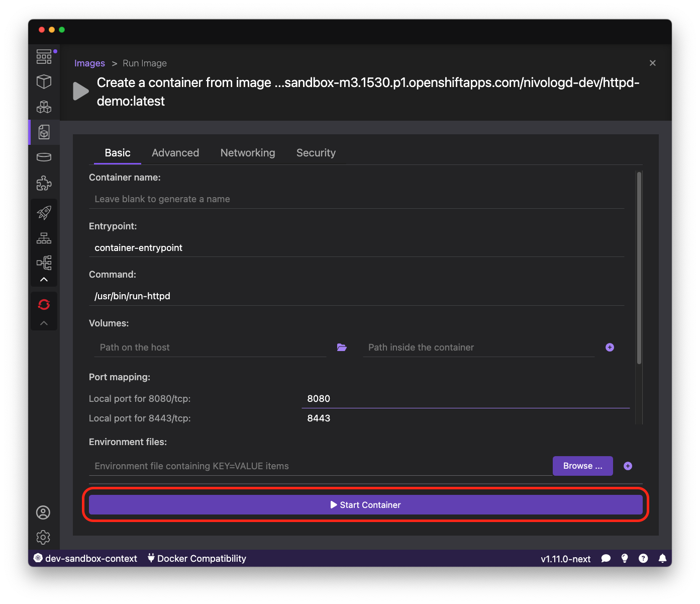Image resolution: width=700 pixels, height=604 pixels.
Task: Click Path inside the container field
Action: coord(479,348)
